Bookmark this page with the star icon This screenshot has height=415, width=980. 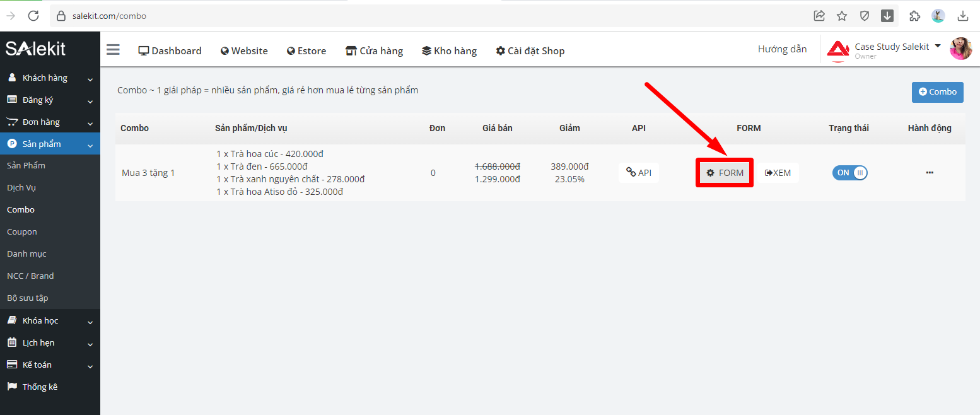coord(842,16)
